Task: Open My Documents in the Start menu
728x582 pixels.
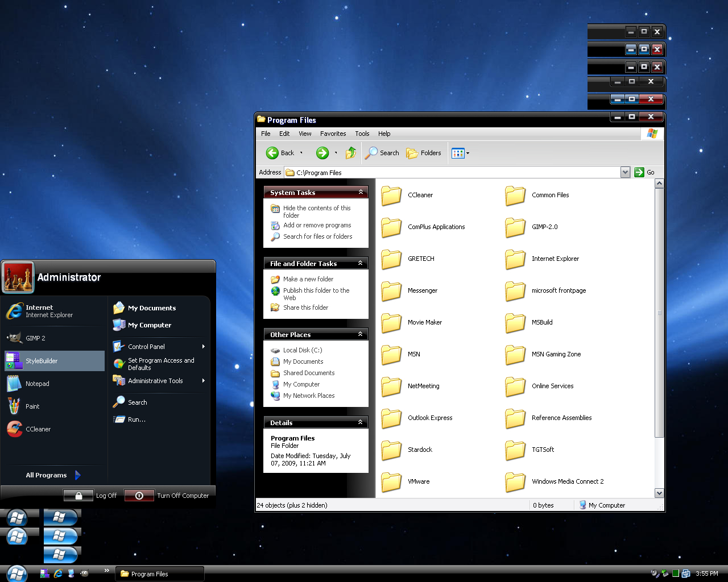Action: (x=159, y=308)
